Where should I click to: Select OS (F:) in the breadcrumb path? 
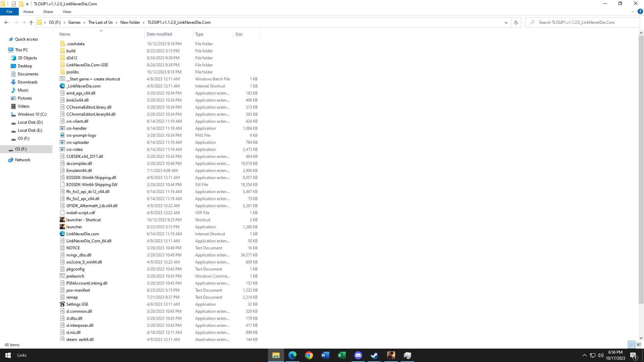click(55, 22)
